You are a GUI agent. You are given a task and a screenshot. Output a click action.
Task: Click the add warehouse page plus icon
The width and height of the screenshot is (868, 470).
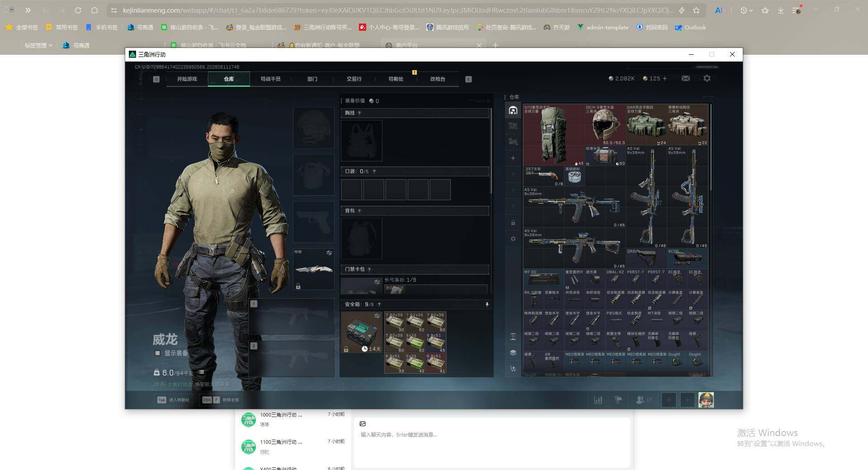tap(513, 158)
